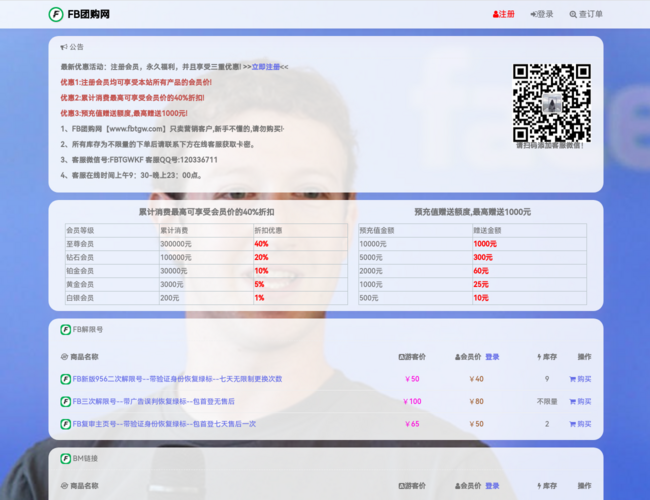Click the 40% discount cell
Viewport: 650px width, 500px height.
(300, 244)
